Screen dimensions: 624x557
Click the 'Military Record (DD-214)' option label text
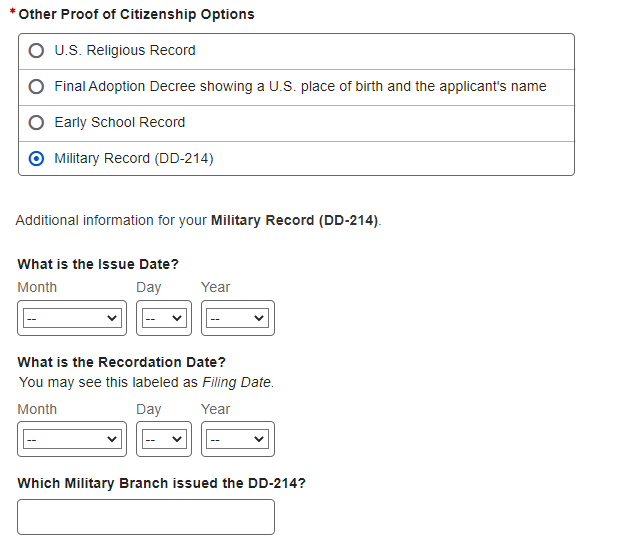pyautogui.click(x=134, y=158)
